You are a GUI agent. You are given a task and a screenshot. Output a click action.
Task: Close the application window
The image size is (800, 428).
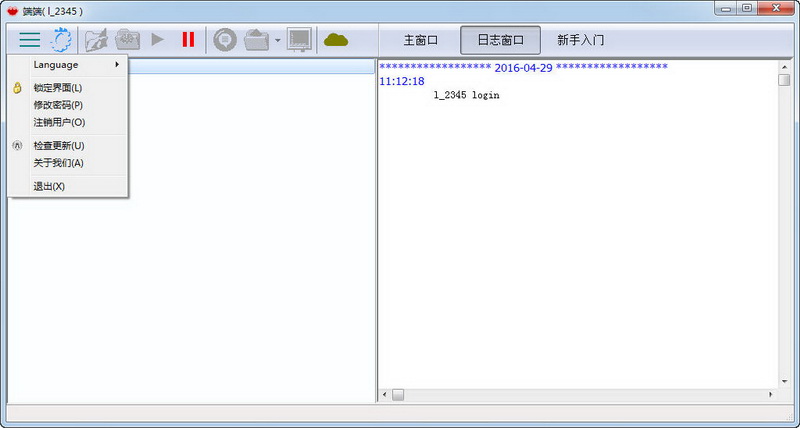[777, 8]
